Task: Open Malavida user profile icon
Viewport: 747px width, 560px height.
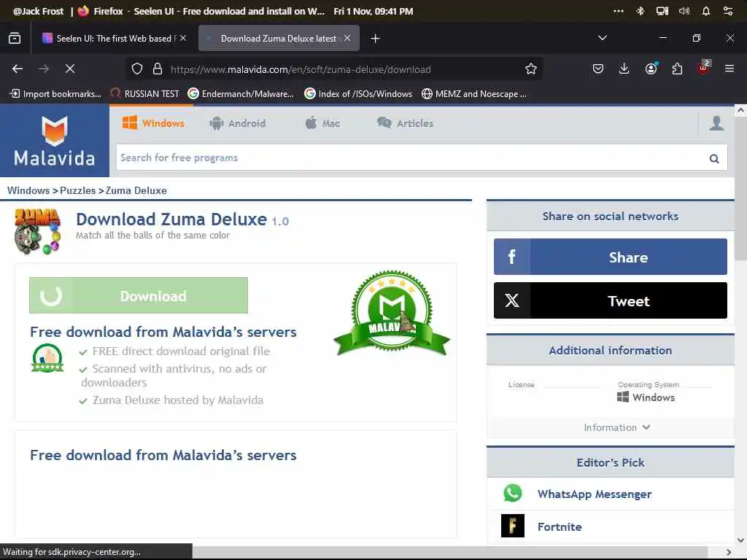Action: click(716, 123)
